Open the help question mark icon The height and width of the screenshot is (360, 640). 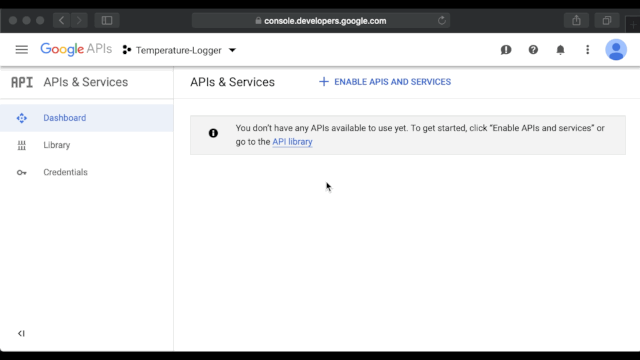533,50
